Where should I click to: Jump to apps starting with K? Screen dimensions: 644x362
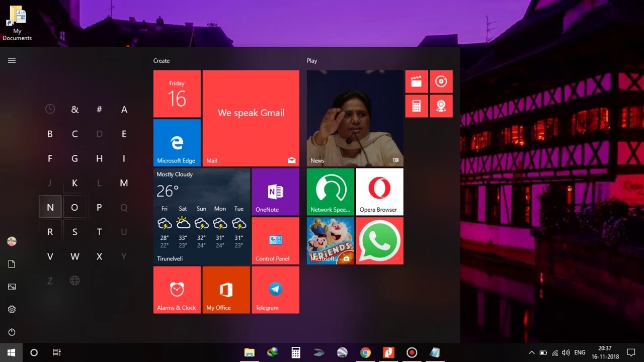pos(75,183)
